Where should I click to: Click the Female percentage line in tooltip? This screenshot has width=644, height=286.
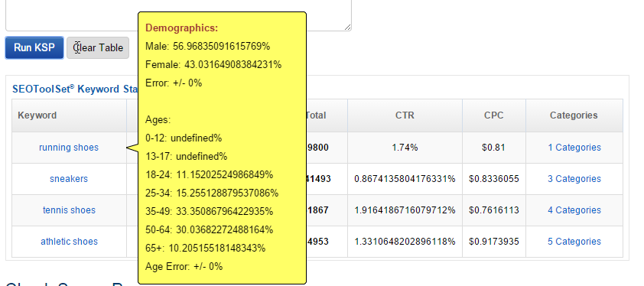[x=213, y=64]
